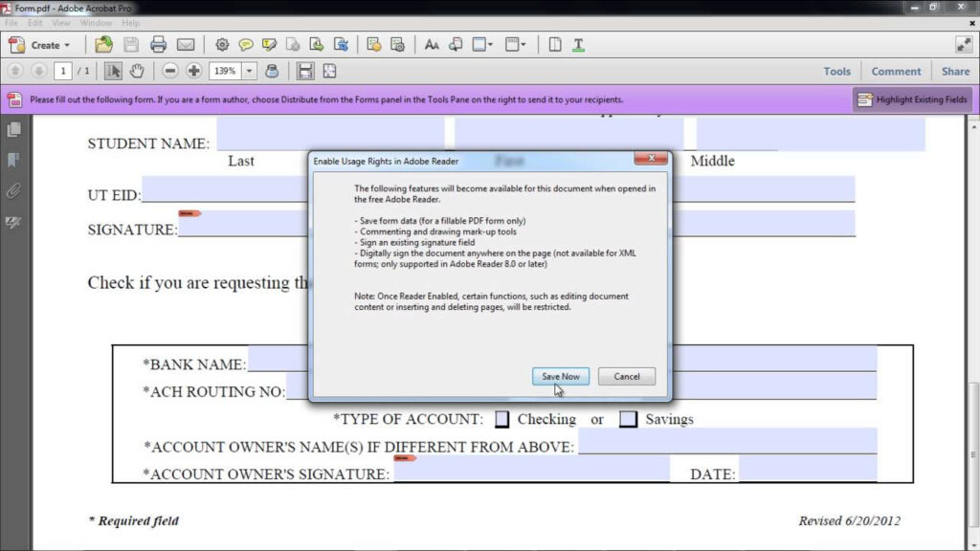Open the Page Thumbnails panel
Screen dimensions: 980x551
click(x=11, y=129)
